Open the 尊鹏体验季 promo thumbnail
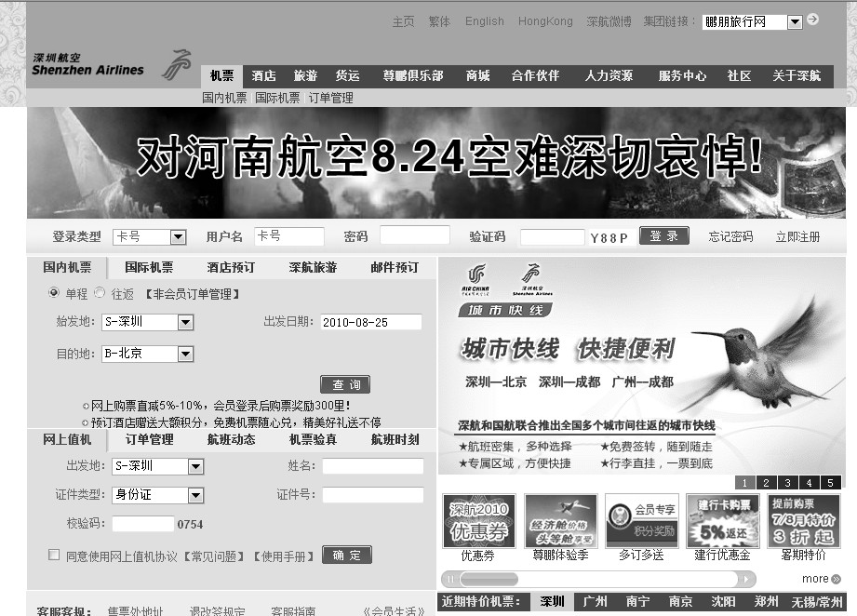The image size is (857, 616). [561, 521]
